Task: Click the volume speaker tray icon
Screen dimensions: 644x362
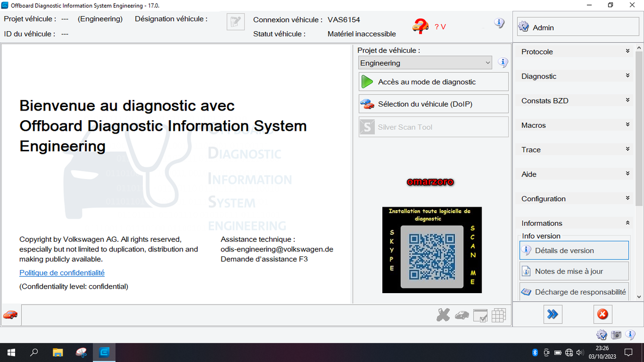Action: coord(580,352)
